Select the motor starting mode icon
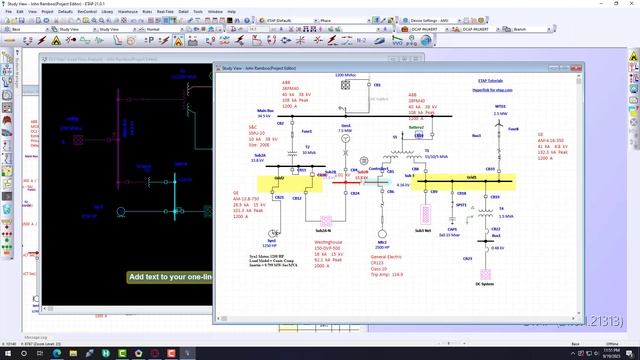 point(71,40)
